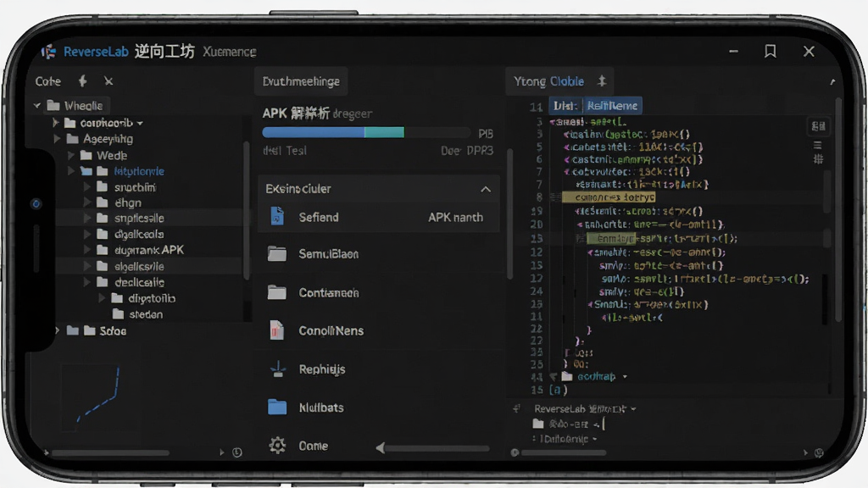Click the slider next to Oome

coord(433,448)
